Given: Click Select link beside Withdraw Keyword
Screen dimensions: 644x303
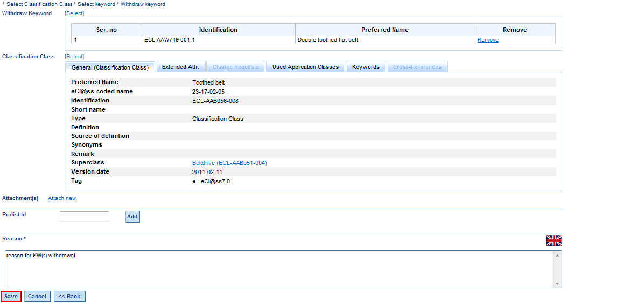Looking at the screenshot, I should point(74,13).
